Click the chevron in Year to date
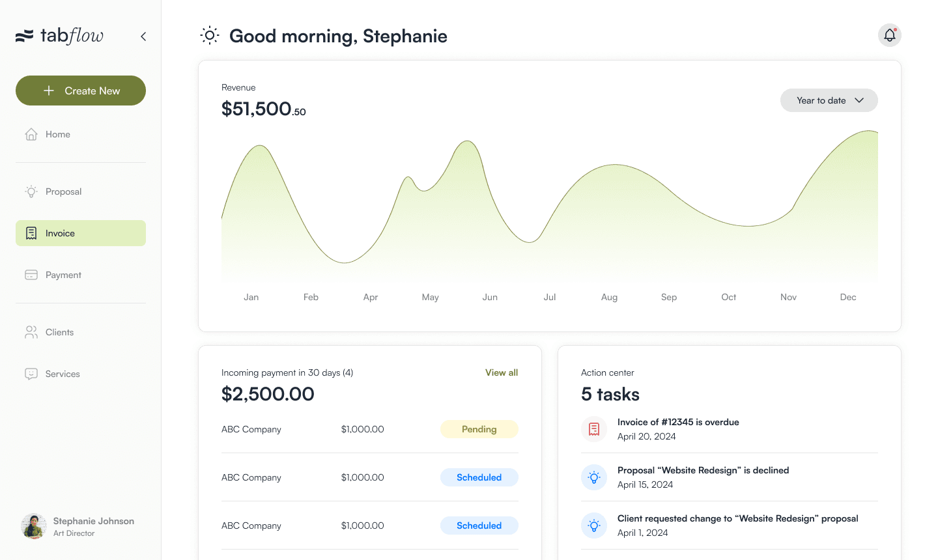938x560 pixels. click(859, 100)
